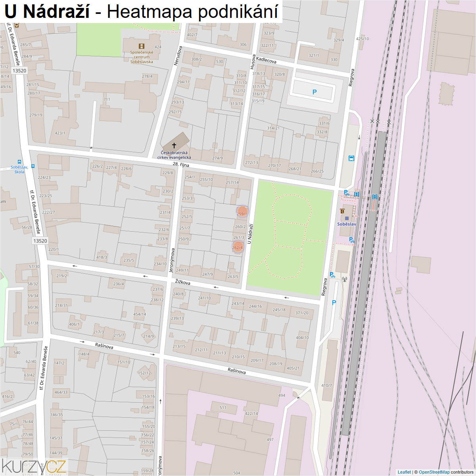This screenshot has width=476, height=476.
Task: Open the Leaflet attribution link
Action: coord(404,472)
